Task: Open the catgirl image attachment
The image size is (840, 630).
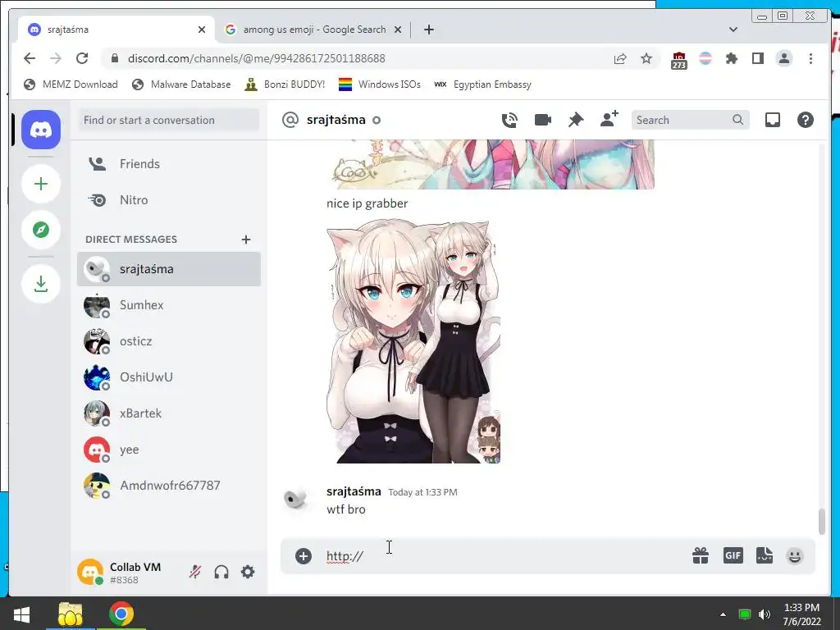Action: coord(413,341)
